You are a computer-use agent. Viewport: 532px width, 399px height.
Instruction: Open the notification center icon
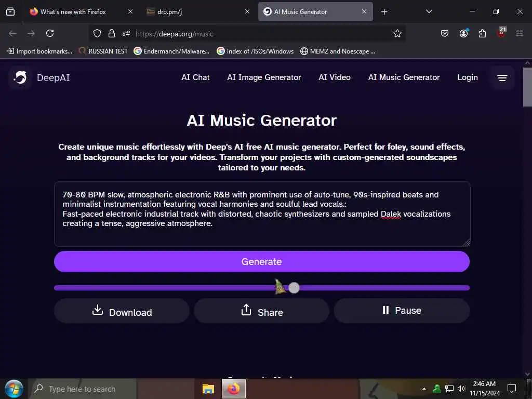[x=511, y=389]
